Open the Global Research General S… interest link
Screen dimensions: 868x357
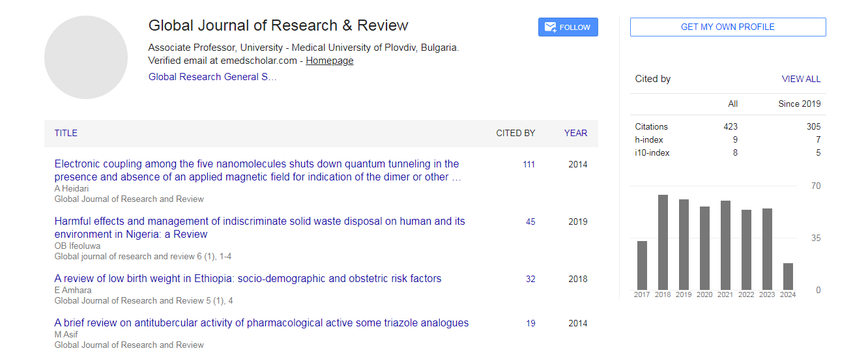(x=212, y=77)
